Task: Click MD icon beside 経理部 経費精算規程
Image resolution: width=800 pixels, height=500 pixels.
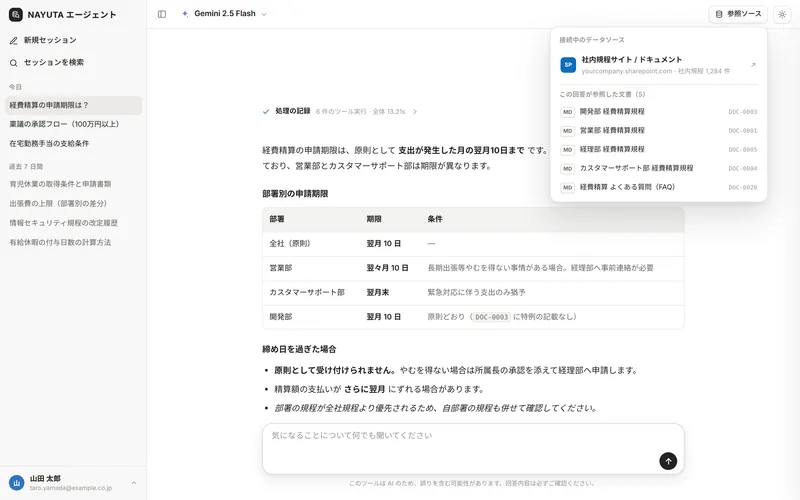Action: tap(567, 150)
